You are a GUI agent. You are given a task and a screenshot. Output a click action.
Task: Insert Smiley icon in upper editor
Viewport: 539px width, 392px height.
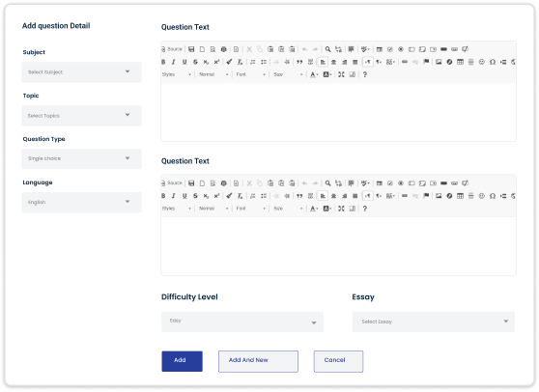tap(482, 62)
